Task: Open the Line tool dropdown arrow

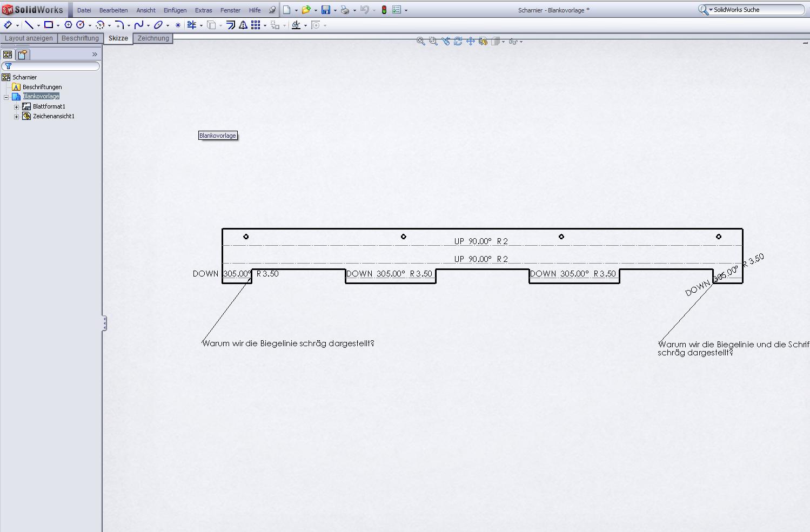Action: tap(38, 25)
